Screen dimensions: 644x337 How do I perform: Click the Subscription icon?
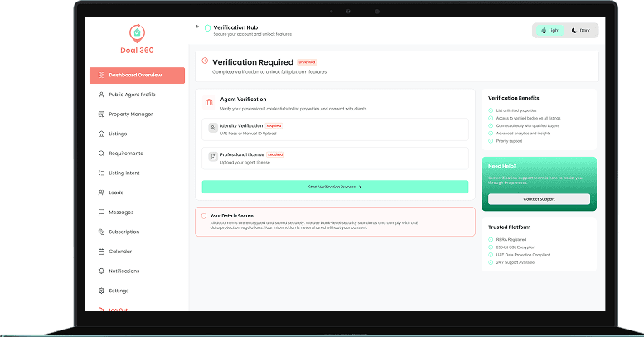(x=101, y=232)
